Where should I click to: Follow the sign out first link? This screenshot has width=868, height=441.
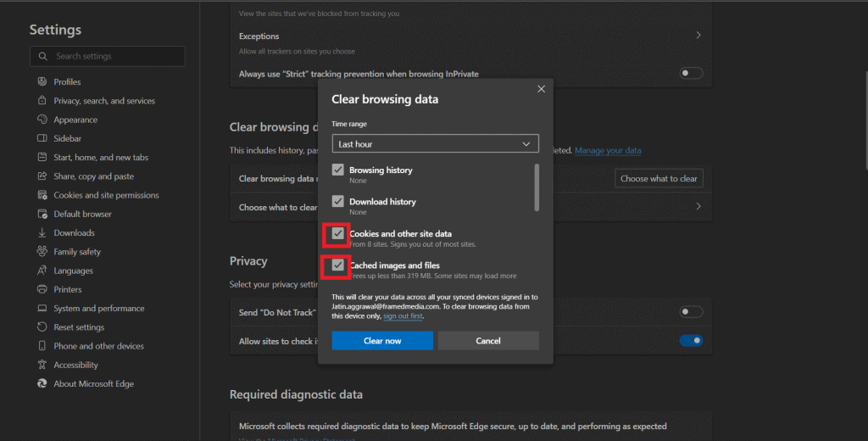[x=403, y=315]
